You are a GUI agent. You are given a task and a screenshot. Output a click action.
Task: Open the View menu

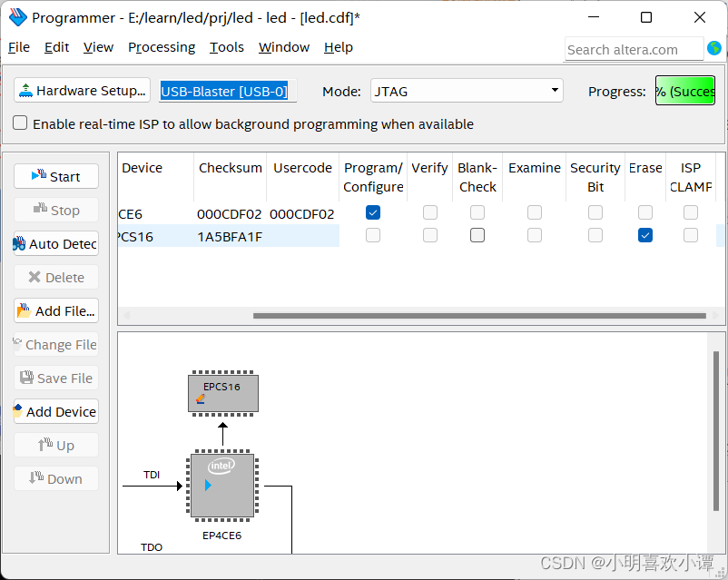(x=98, y=47)
